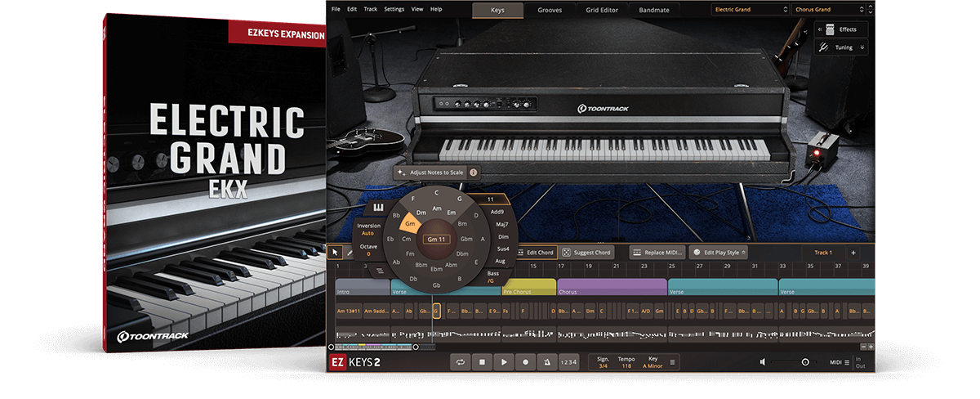Open the Settings menu
Image resolution: width=980 pixels, height=399 pixels.
(x=394, y=9)
